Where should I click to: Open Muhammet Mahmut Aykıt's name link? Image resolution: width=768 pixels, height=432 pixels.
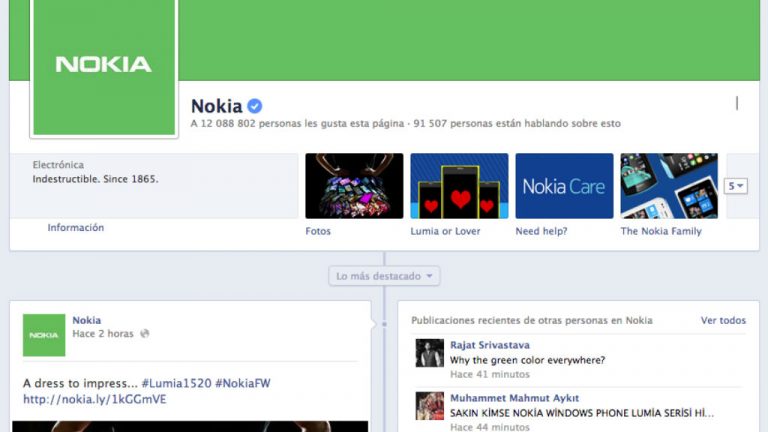[x=514, y=398]
